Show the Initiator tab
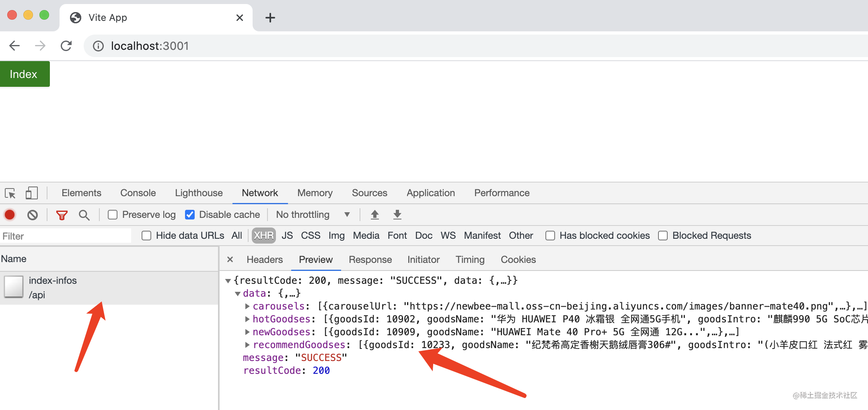The height and width of the screenshot is (410, 868). [424, 260]
